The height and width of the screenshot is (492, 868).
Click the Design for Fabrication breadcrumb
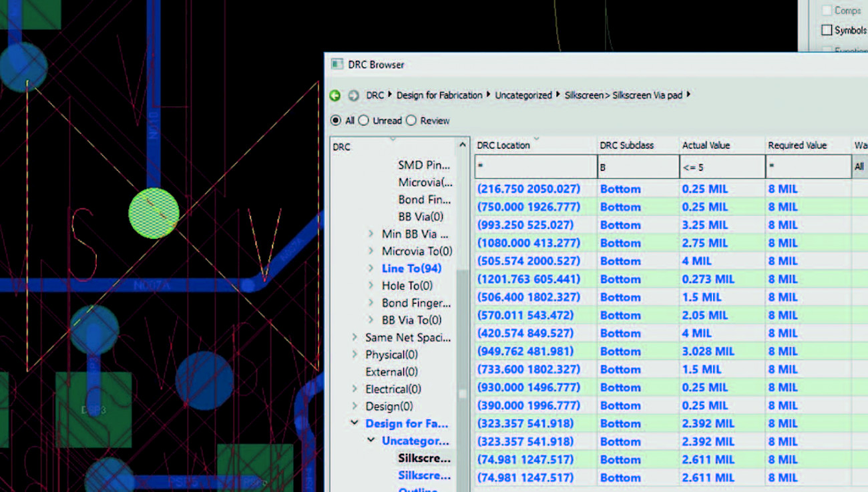coord(439,95)
